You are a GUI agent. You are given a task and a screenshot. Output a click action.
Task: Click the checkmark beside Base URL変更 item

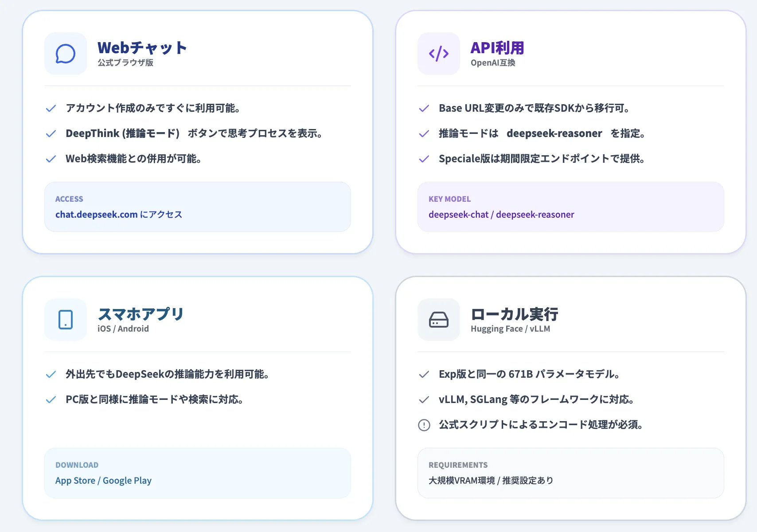[424, 108]
